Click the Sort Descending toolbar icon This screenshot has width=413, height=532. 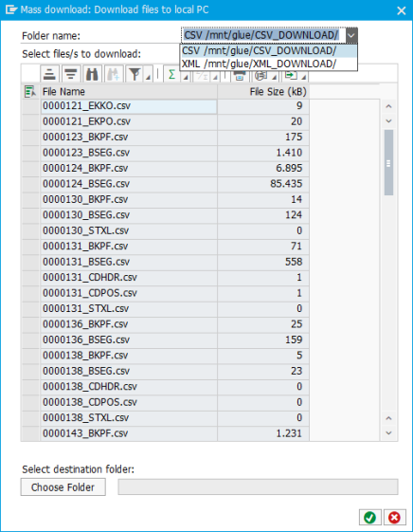coord(71,73)
